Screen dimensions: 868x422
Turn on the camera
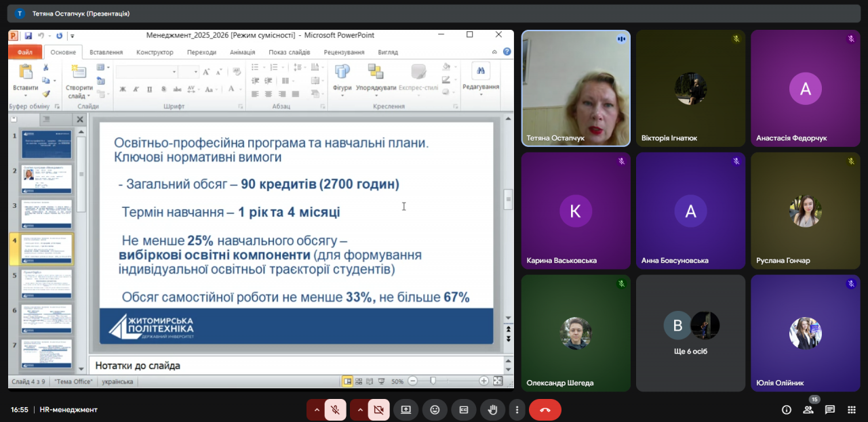point(378,410)
